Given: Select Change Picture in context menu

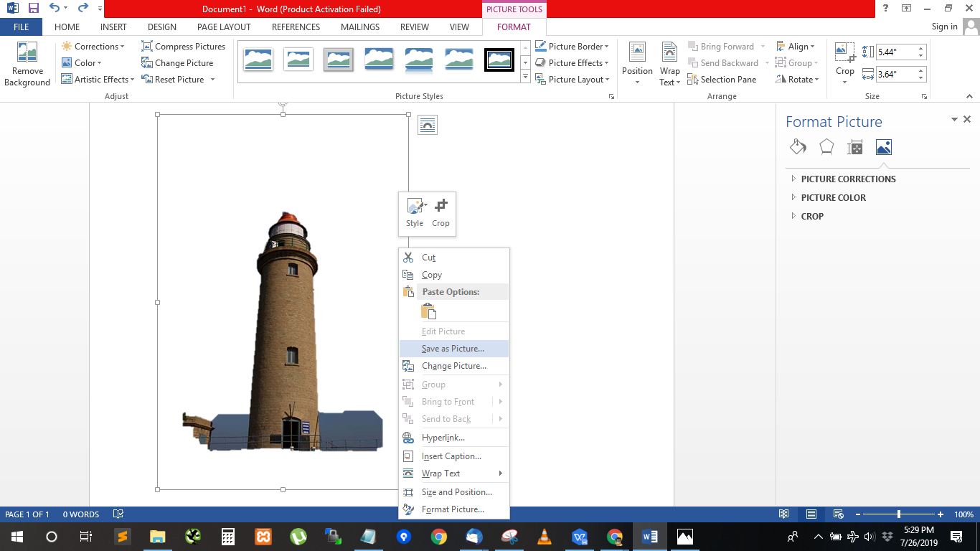Looking at the screenshot, I should pyautogui.click(x=453, y=366).
